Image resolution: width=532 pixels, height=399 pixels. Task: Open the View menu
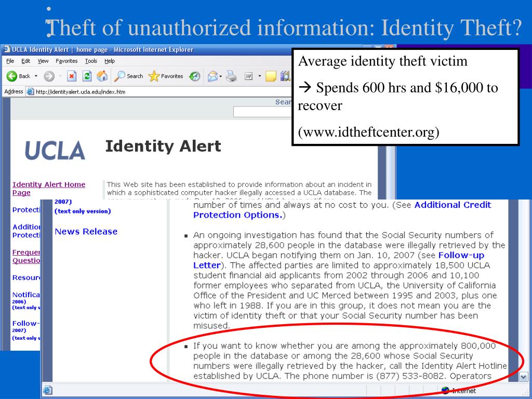click(43, 61)
